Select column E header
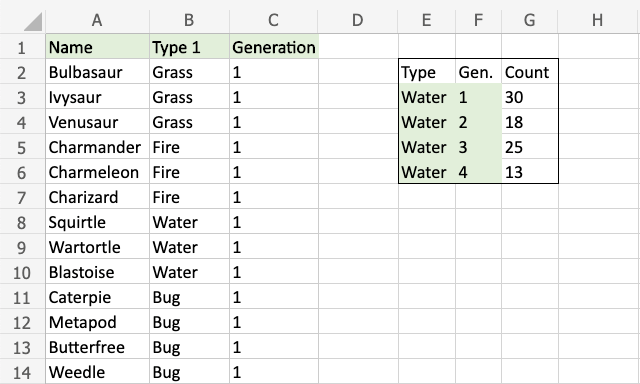This screenshot has height=384, width=640. (x=427, y=20)
